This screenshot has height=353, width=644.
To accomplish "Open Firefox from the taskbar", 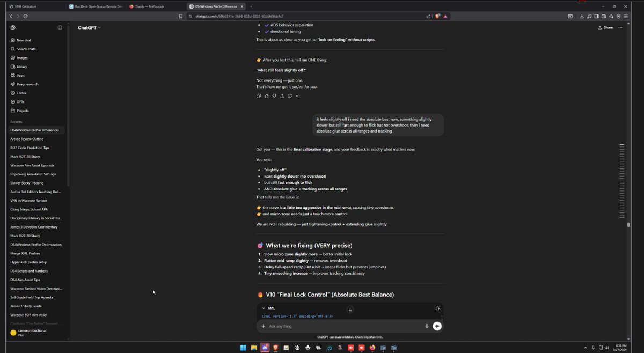I will coord(372,348).
